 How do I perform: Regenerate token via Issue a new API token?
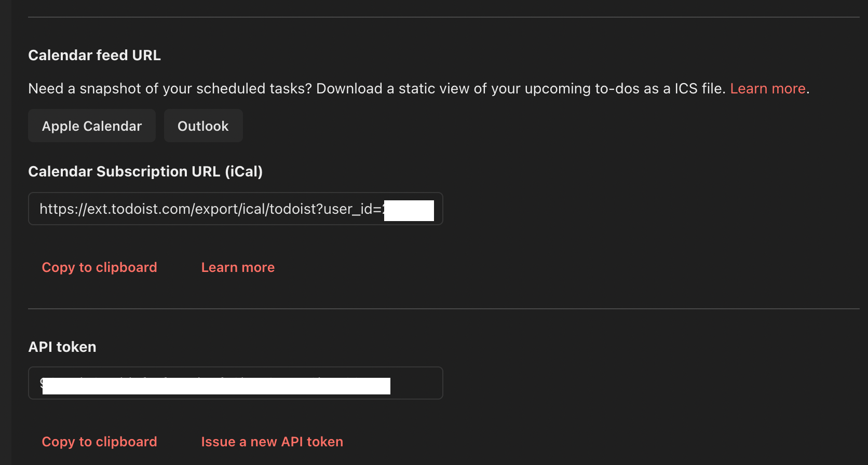(x=272, y=442)
